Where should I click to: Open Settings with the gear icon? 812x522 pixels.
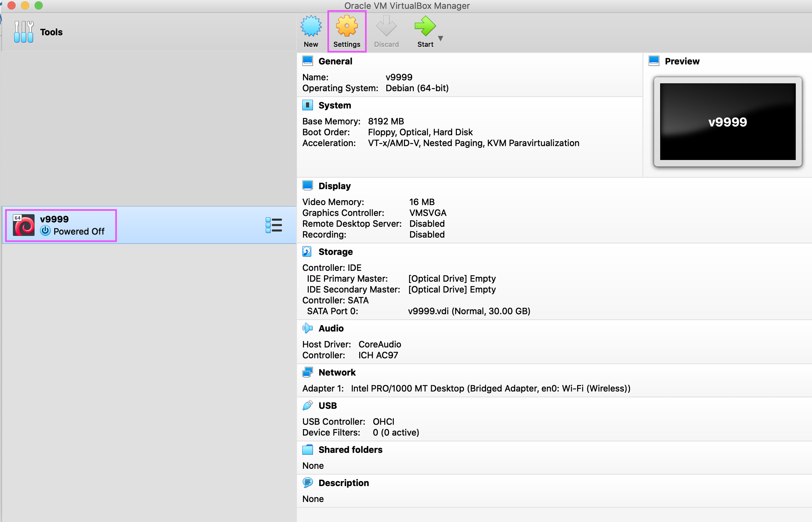point(347,26)
